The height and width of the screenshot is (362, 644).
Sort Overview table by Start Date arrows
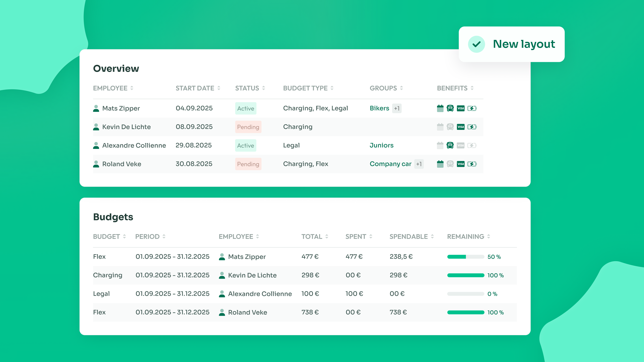tap(219, 88)
